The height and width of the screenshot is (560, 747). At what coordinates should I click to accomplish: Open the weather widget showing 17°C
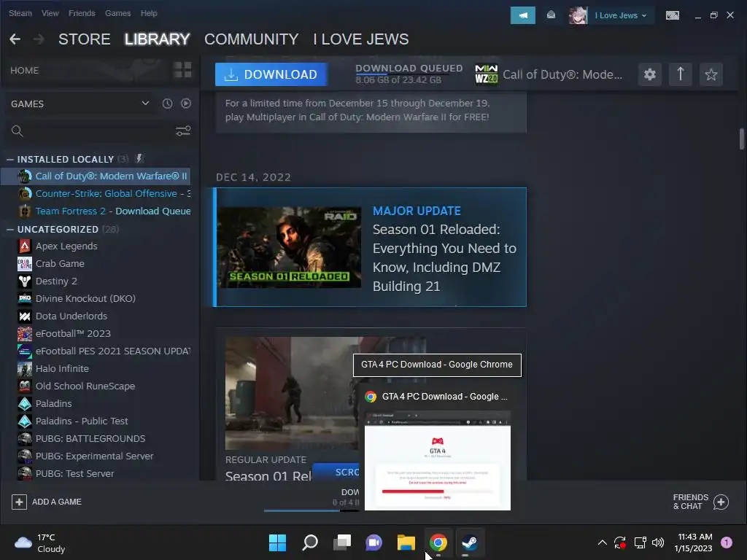tap(39, 542)
